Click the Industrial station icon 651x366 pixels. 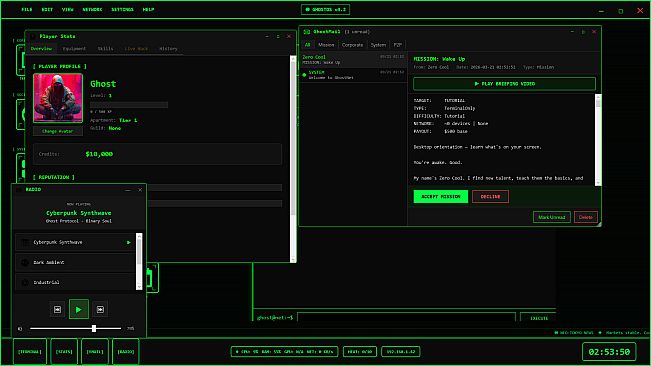point(25,283)
